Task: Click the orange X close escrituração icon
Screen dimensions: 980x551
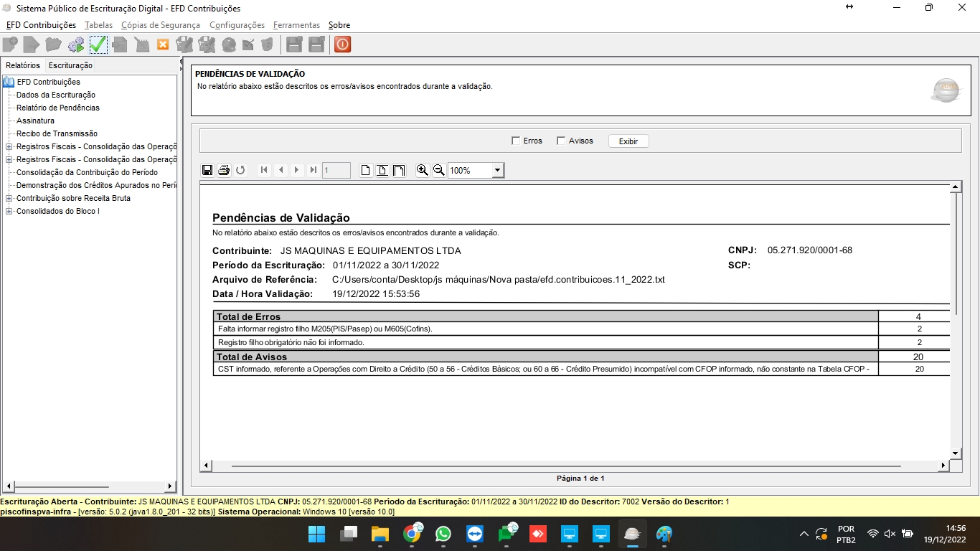Action: [x=163, y=44]
